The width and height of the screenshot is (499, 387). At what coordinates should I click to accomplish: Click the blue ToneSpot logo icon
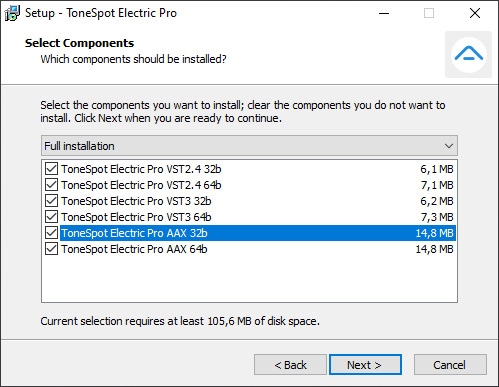click(468, 54)
